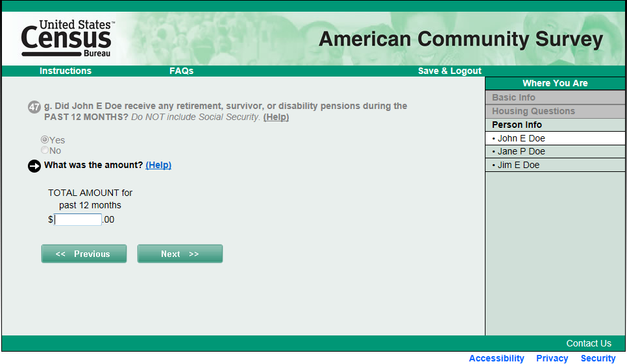Screen dimensions: 627x364
Task: Open Person Info section in sidebar
Action: (x=555, y=125)
